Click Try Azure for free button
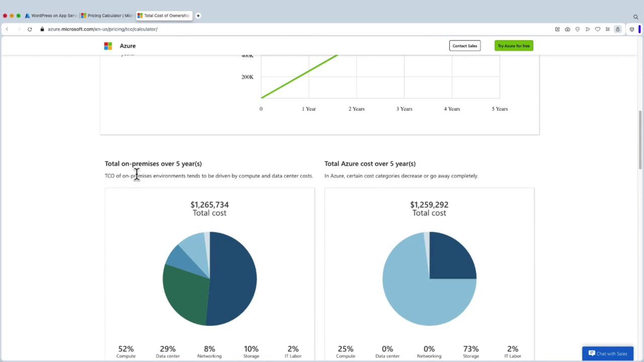The height and width of the screenshot is (362, 644). pyautogui.click(x=513, y=46)
